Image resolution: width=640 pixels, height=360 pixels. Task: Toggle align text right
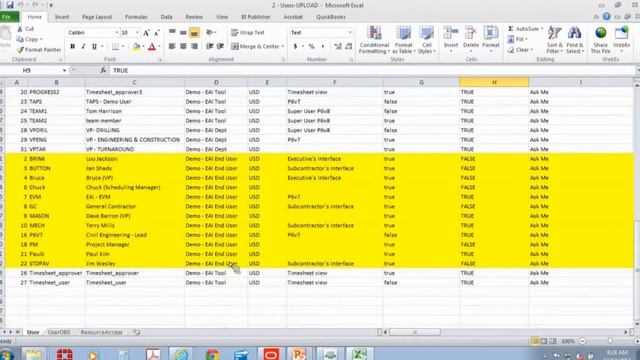coord(194,47)
